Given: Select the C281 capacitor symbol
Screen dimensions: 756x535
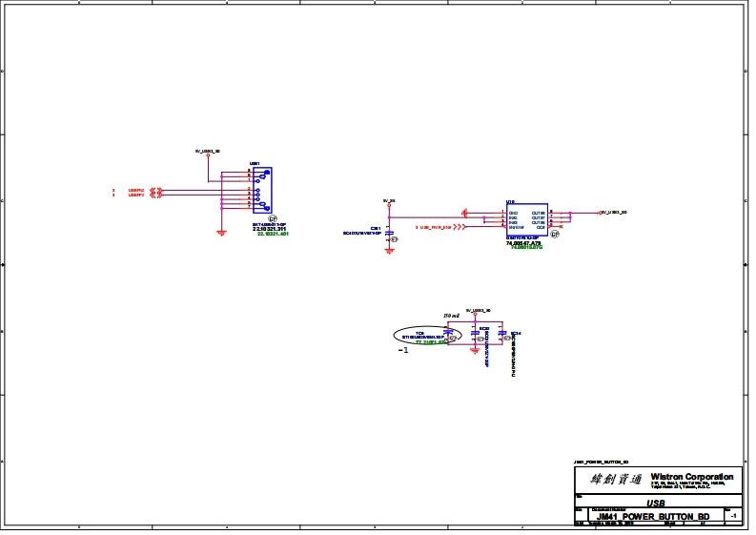Looking at the screenshot, I should point(389,232).
